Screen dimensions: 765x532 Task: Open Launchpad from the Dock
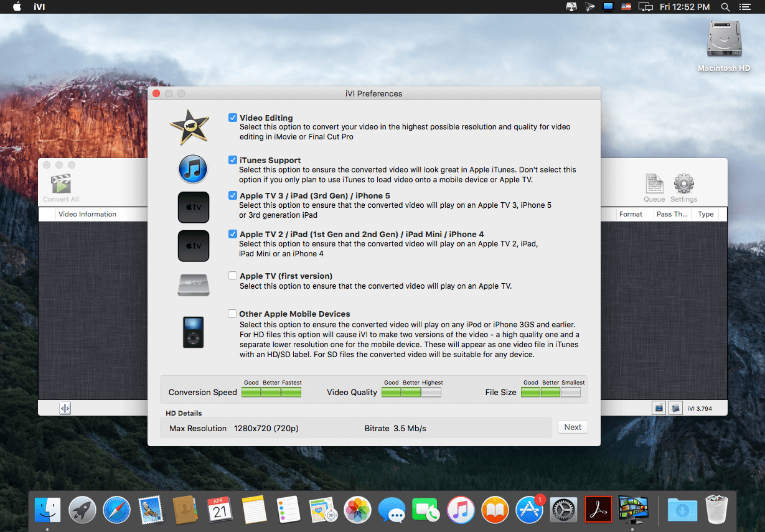click(x=82, y=510)
